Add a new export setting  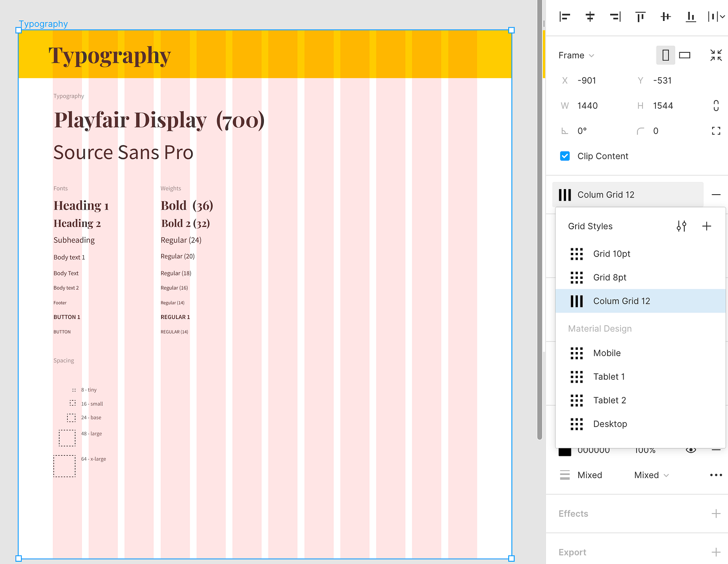pos(716,552)
